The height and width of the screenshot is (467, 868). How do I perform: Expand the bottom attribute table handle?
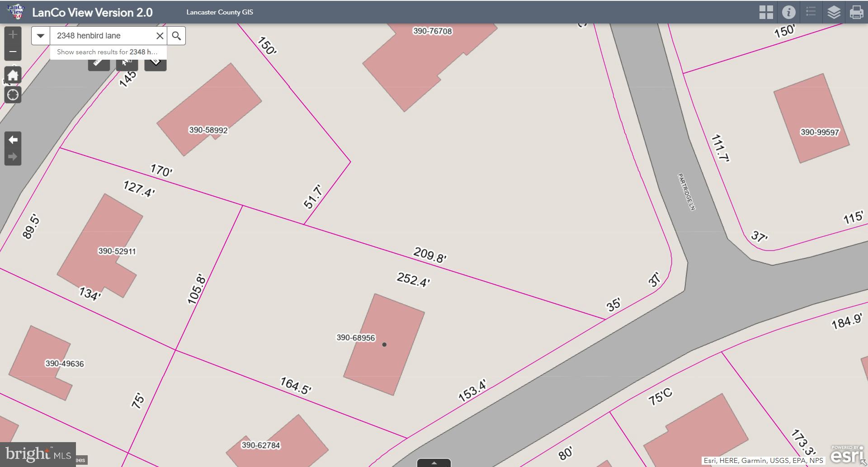point(434,463)
